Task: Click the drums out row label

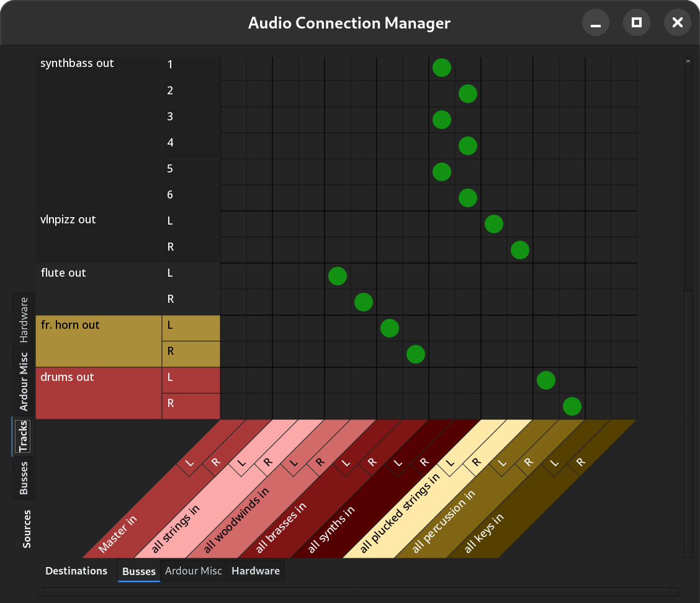Action: tap(67, 377)
